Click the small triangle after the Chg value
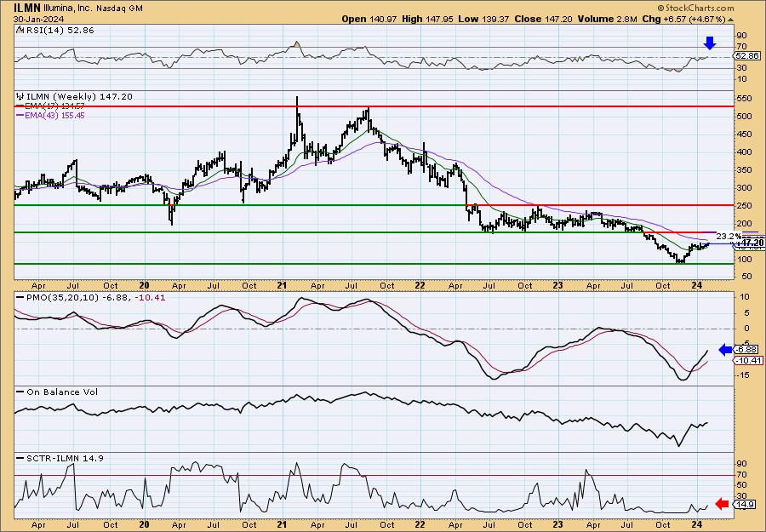Screen dimensions: 766x532 731,20
